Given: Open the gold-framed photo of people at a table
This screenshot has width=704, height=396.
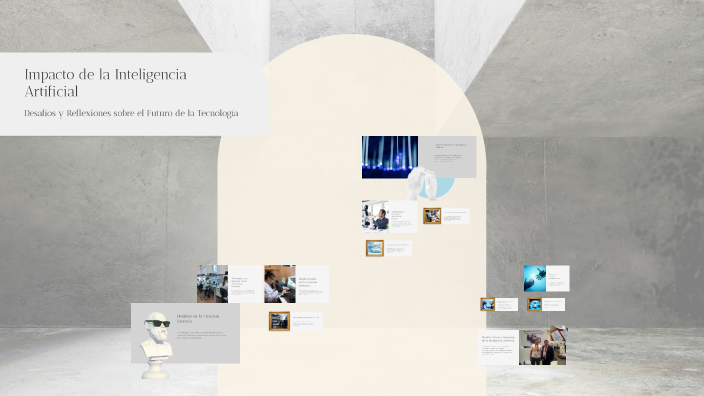Looking at the screenshot, I should click(432, 216).
